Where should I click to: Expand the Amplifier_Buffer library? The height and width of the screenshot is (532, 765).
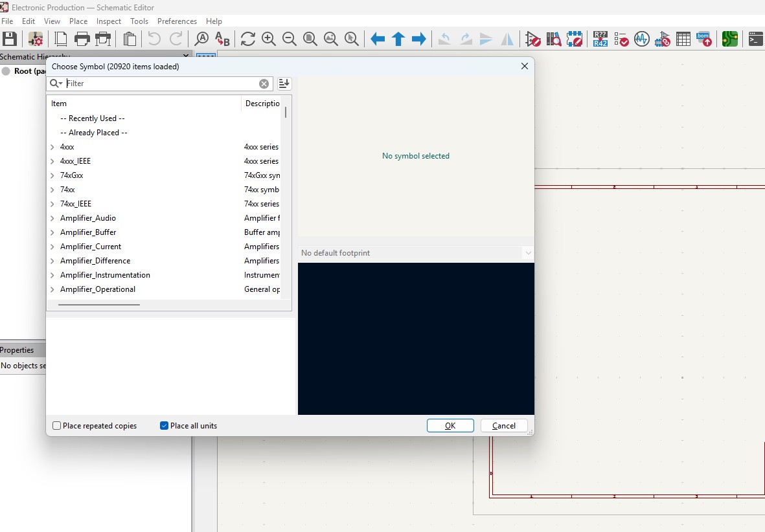[x=52, y=232]
